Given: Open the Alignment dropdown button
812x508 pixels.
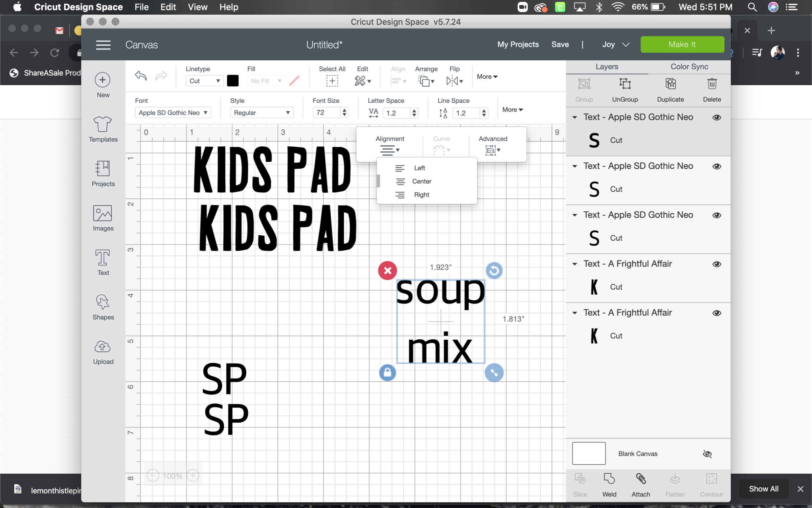Looking at the screenshot, I should pos(390,150).
